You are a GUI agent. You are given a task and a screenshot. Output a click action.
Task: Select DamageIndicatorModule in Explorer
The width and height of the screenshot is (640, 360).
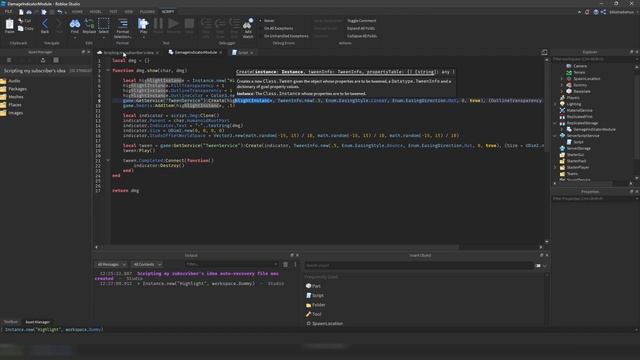tap(594, 129)
